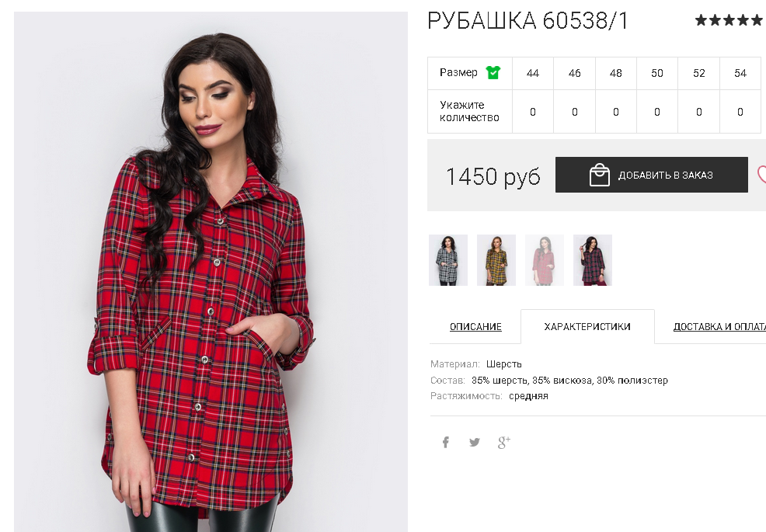
Task: Set quantity for size 44
Action: [532, 112]
